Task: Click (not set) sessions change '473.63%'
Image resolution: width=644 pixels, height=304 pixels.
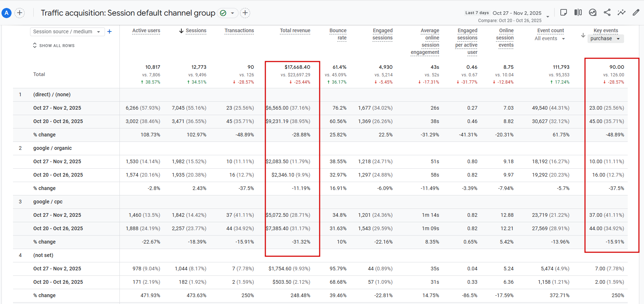Action: (x=197, y=296)
